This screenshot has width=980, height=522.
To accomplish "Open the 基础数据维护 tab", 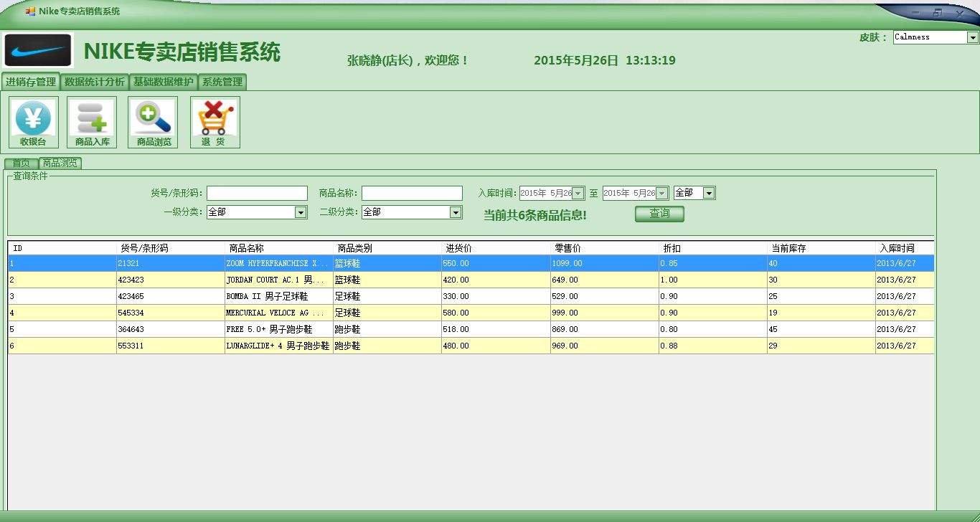I will coord(163,82).
